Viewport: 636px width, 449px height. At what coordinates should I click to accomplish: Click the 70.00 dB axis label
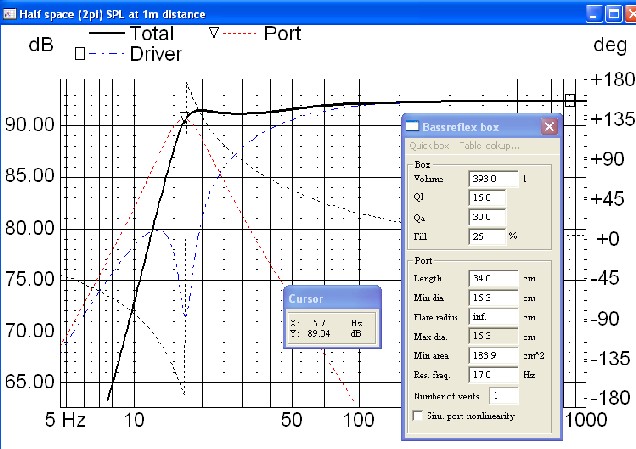[30, 331]
